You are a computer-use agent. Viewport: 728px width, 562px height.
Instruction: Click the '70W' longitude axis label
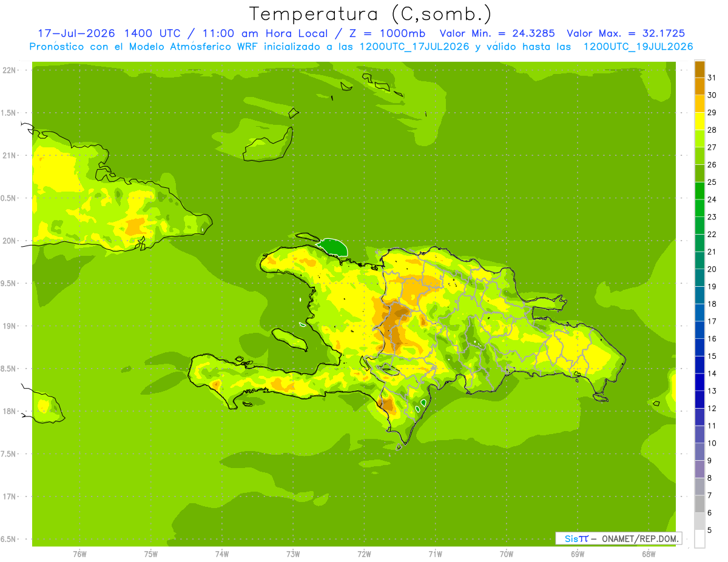tap(507, 554)
